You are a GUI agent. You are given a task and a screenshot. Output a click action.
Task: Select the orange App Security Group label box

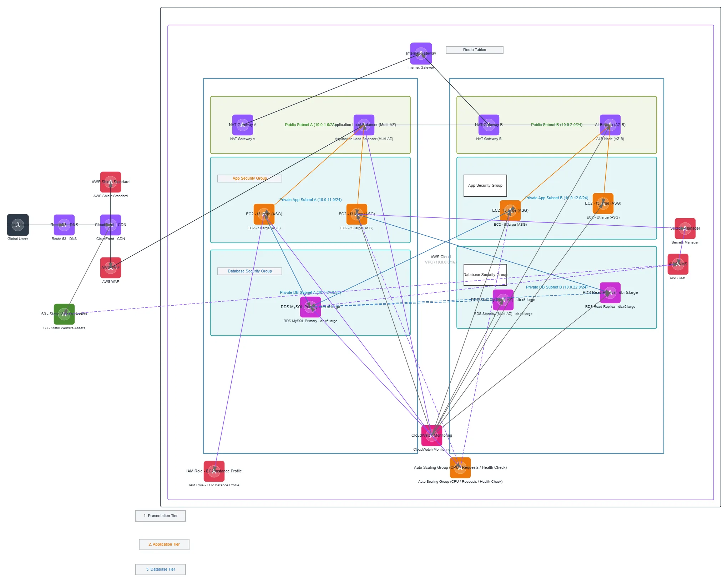250,179
